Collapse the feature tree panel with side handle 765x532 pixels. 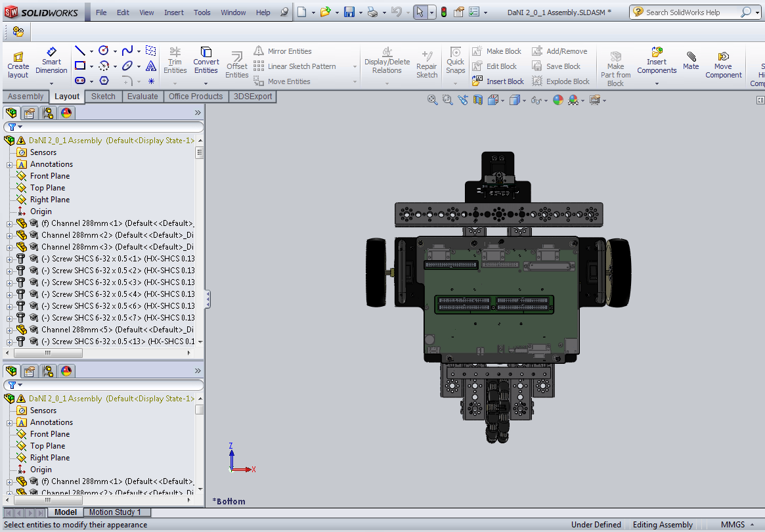click(x=208, y=299)
